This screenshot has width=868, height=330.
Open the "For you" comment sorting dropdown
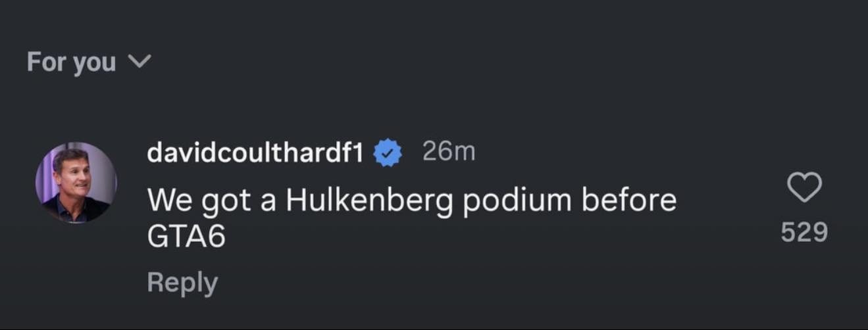pos(89,62)
